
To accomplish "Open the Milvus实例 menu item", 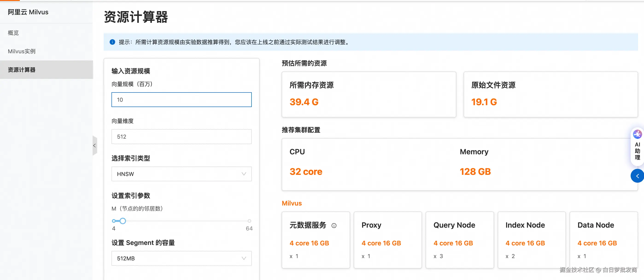I will 21,51.
